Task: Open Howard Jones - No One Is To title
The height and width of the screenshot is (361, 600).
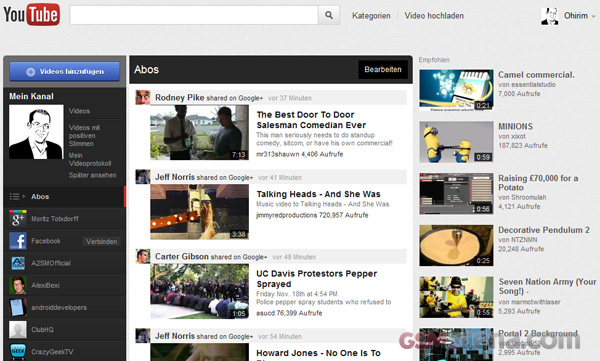Action: tap(318, 353)
